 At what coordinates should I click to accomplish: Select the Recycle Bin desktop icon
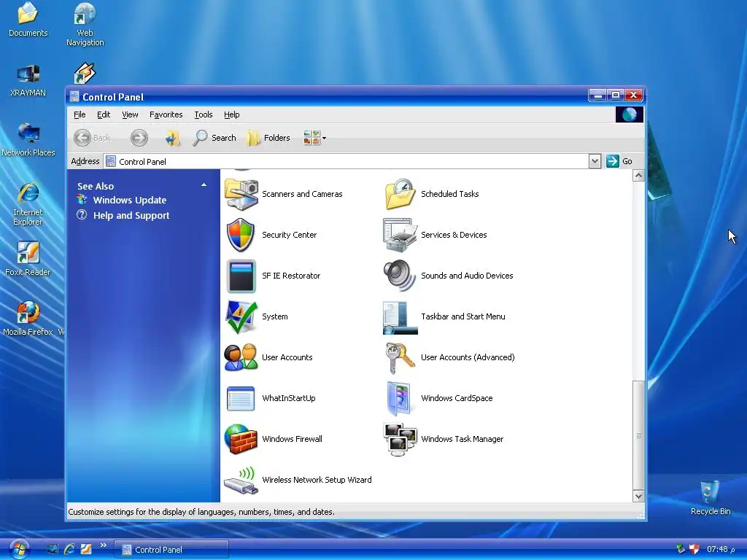click(x=711, y=499)
